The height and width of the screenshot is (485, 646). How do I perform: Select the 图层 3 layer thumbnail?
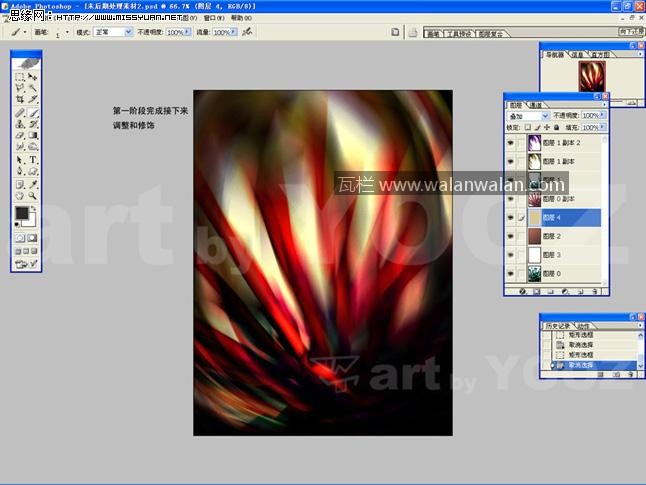tap(533, 255)
